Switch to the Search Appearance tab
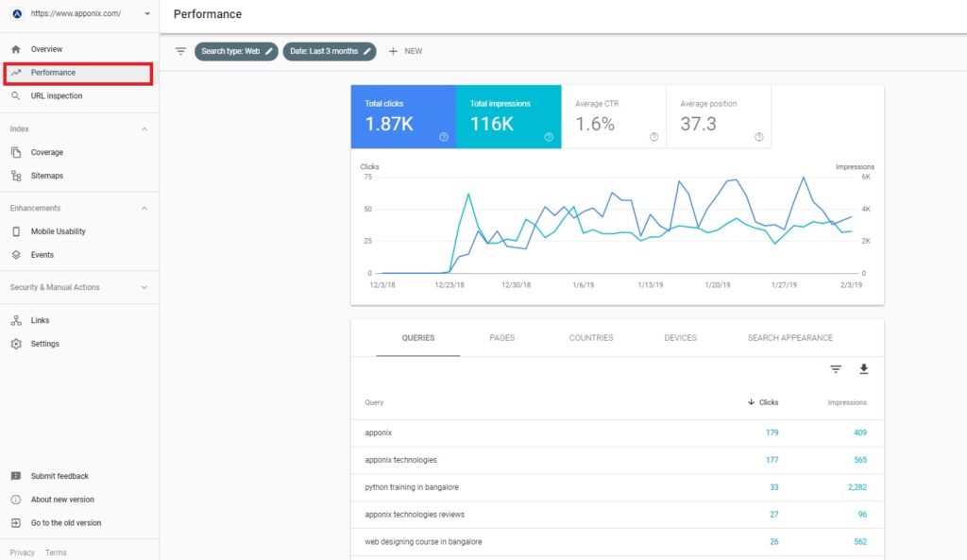Screen dimensions: 967x560 click(790, 338)
